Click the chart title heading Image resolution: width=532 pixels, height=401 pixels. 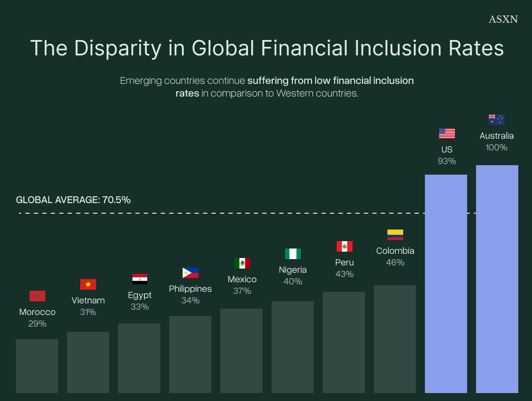[267, 48]
